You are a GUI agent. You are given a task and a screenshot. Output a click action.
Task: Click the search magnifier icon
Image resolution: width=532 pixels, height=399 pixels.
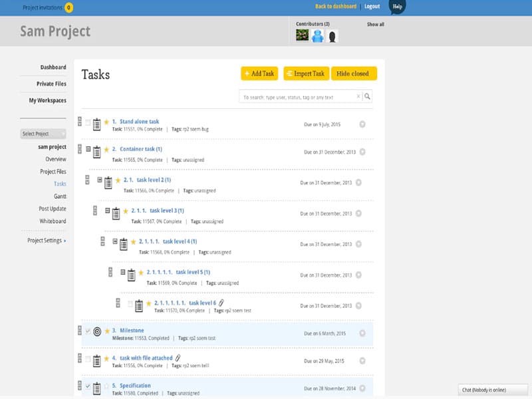[367, 97]
